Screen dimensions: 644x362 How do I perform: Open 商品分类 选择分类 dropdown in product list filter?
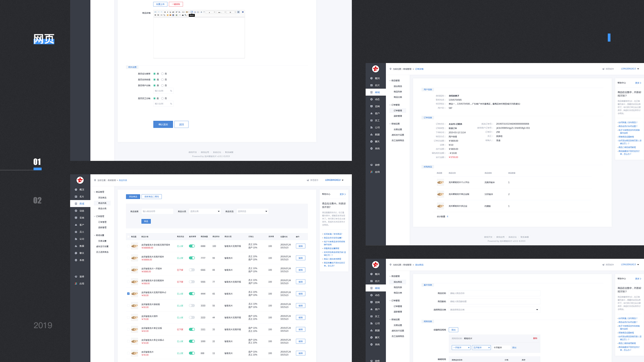pyautogui.click(x=205, y=212)
